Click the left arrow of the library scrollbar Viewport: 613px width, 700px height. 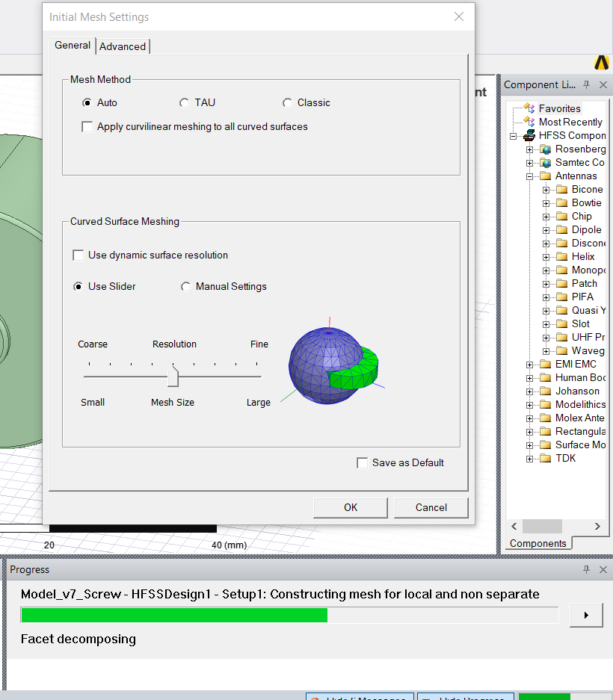click(x=514, y=527)
